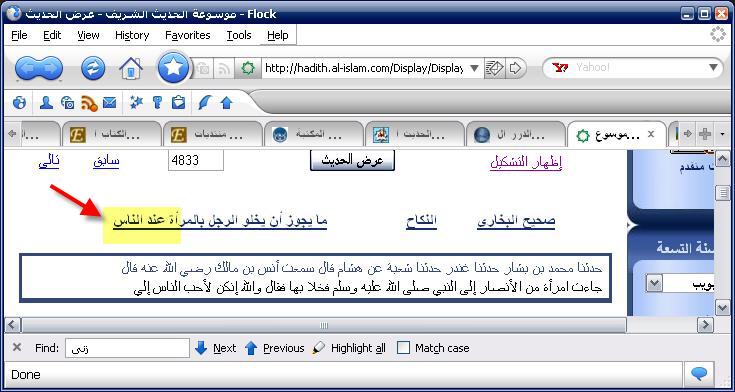Click the horizontal scrollbar thumb
The width and height of the screenshot is (735, 392).
[323, 325]
